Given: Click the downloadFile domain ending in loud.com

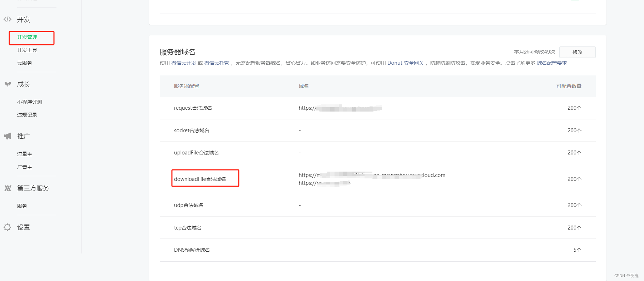Looking at the screenshot, I should [372, 175].
